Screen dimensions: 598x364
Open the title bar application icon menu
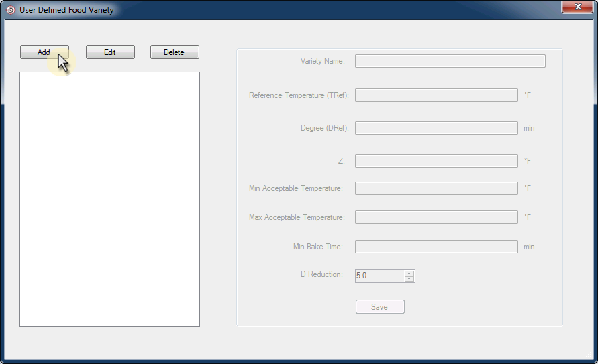pyautogui.click(x=10, y=10)
